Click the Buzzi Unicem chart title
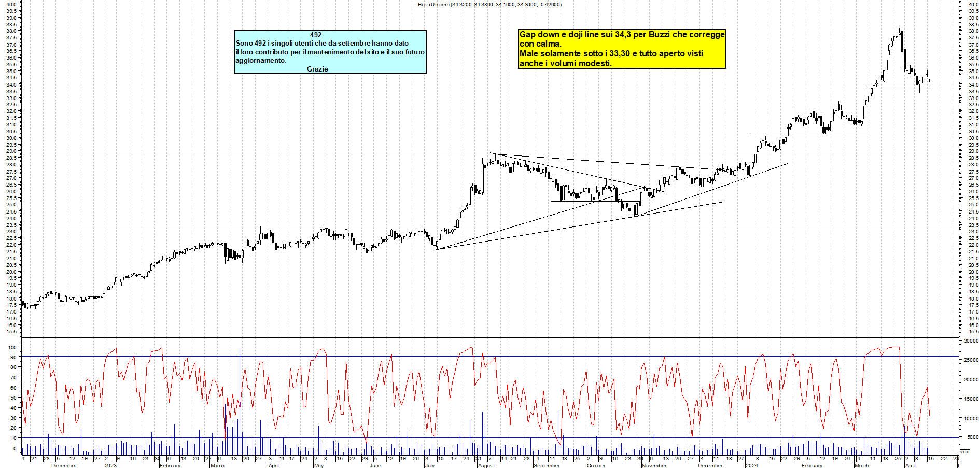 (489, 5)
